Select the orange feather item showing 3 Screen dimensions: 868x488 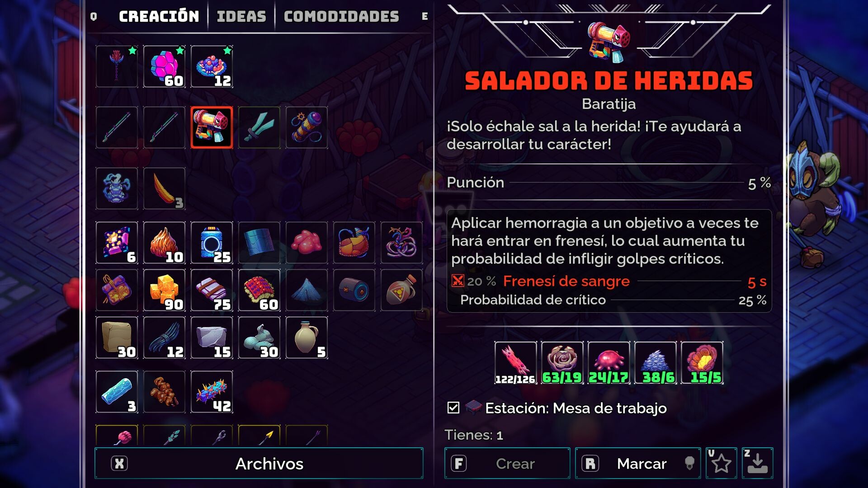tap(164, 188)
